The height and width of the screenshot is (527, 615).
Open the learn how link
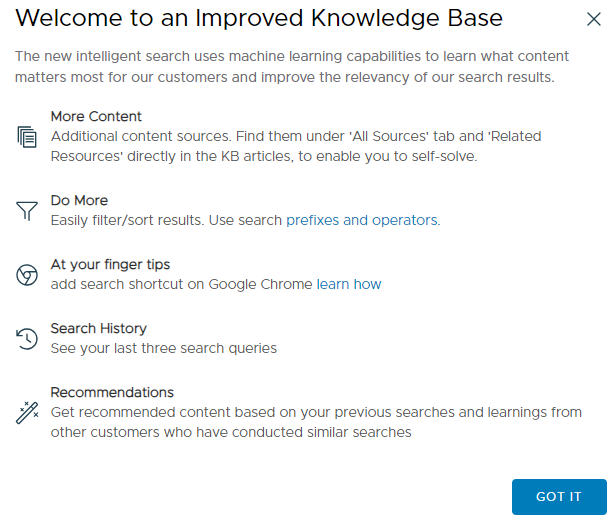pos(349,284)
